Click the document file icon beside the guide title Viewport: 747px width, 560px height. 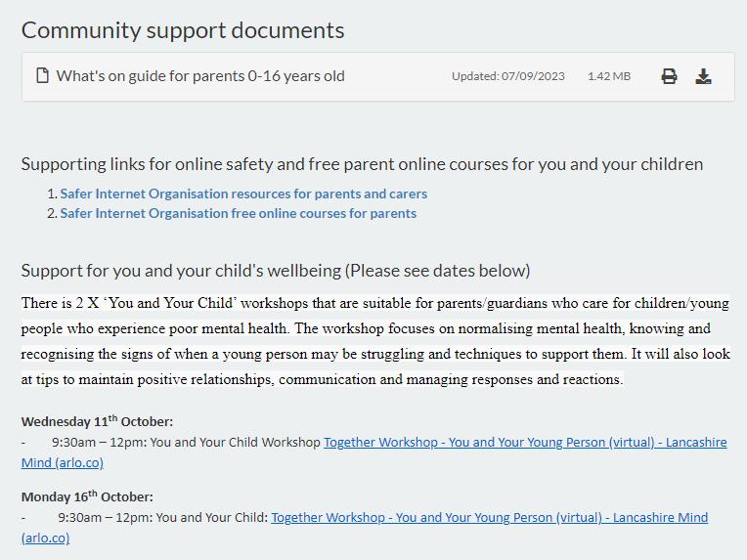point(42,75)
